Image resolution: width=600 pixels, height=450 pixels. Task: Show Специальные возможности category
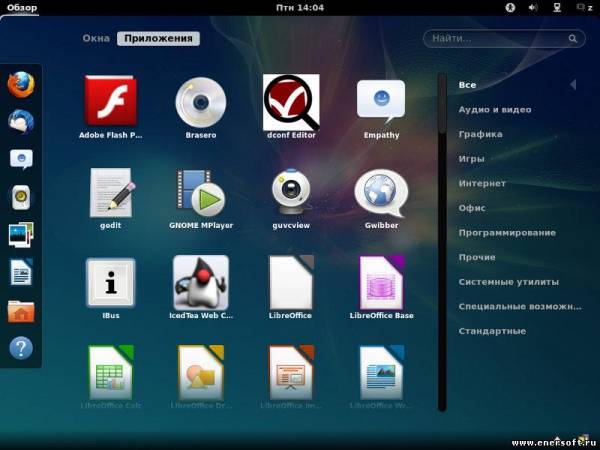[x=520, y=307]
